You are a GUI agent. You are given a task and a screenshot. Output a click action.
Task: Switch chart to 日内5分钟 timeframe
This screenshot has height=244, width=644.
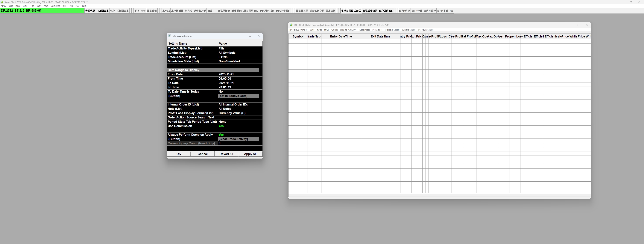[x=417, y=11]
